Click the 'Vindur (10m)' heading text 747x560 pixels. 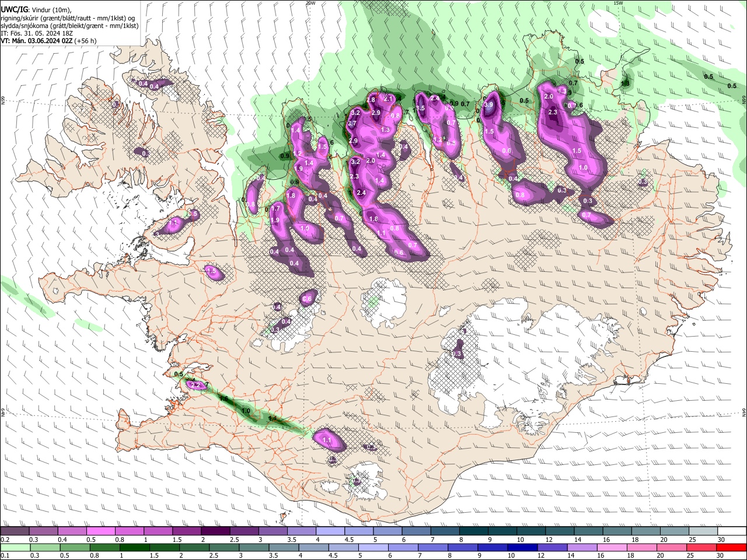pos(50,10)
